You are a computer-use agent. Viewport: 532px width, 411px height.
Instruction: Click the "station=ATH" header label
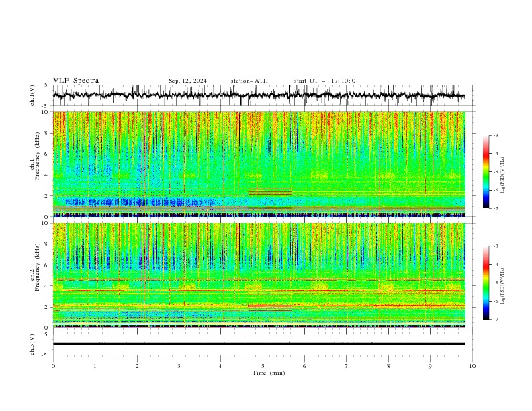click(x=249, y=81)
